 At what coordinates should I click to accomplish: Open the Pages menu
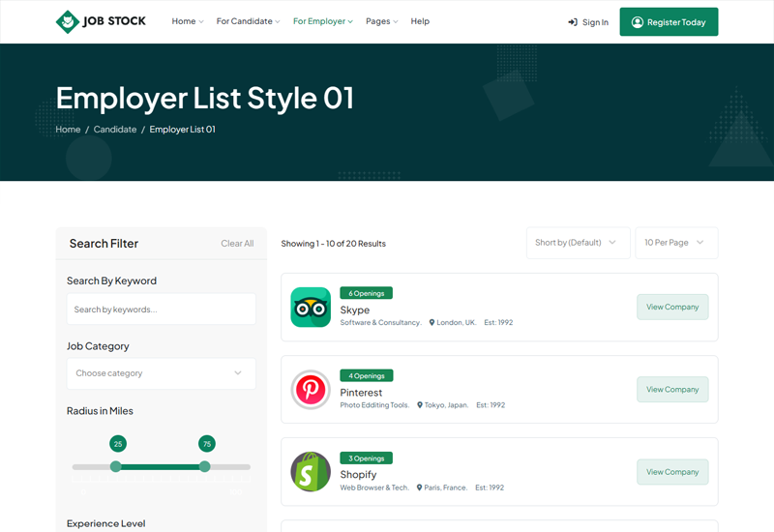click(381, 21)
